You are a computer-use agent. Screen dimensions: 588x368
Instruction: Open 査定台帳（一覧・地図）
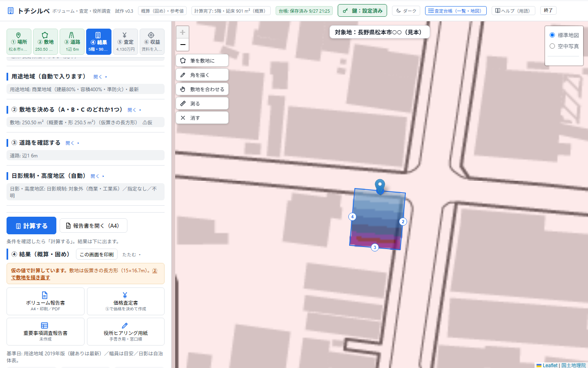pyautogui.click(x=456, y=11)
